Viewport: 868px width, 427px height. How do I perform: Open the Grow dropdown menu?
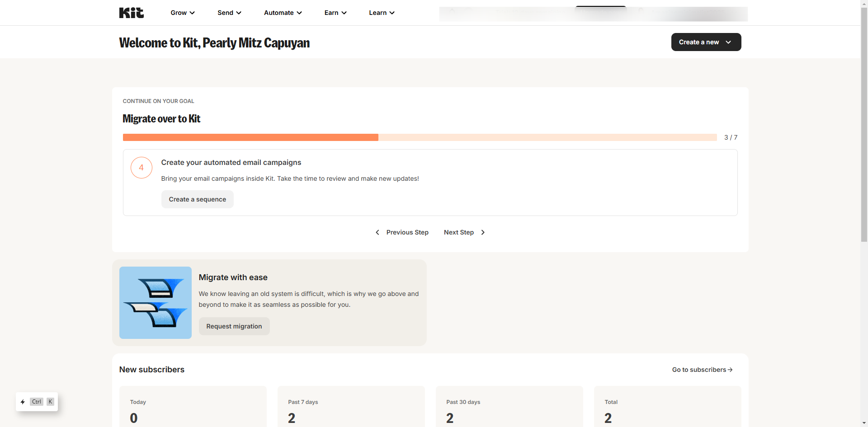(x=182, y=13)
